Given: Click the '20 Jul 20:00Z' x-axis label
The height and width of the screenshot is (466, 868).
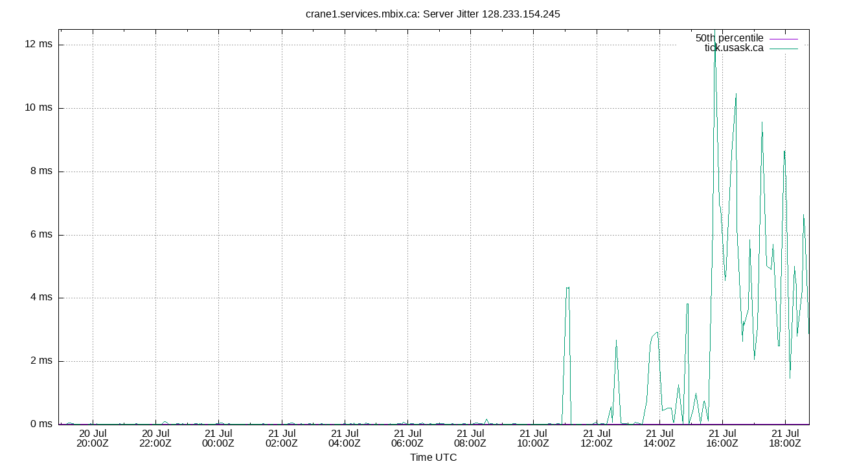Looking at the screenshot, I should pos(93,438).
